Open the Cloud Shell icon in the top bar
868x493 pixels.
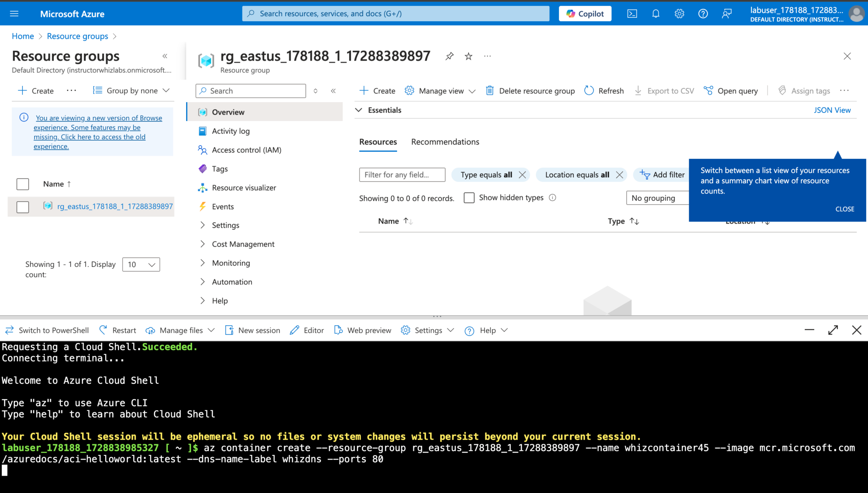coord(632,13)
